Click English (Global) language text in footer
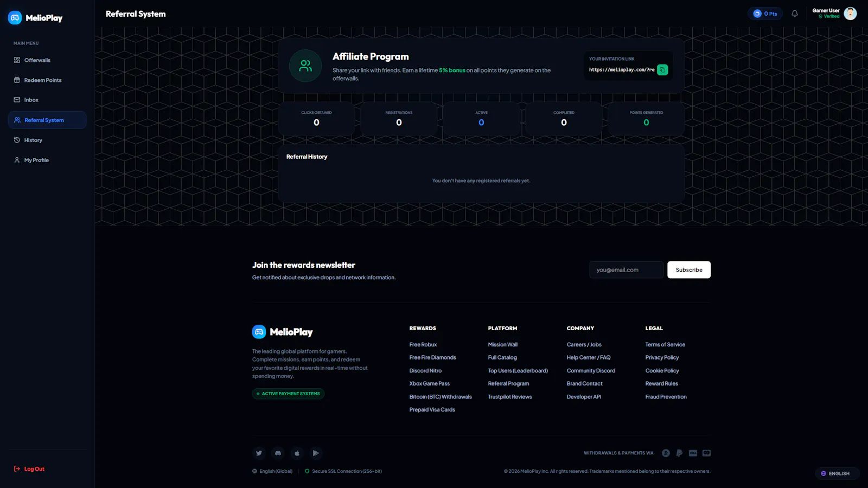 (276, 471)
